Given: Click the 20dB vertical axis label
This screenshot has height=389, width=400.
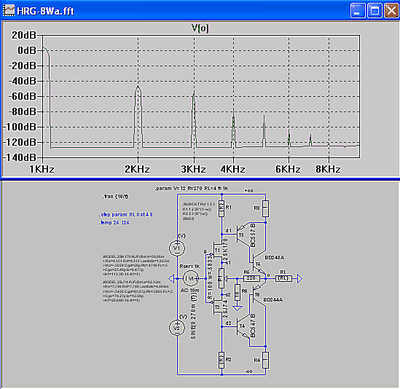Looking at the screenshot, I should [x=23, y=35].
